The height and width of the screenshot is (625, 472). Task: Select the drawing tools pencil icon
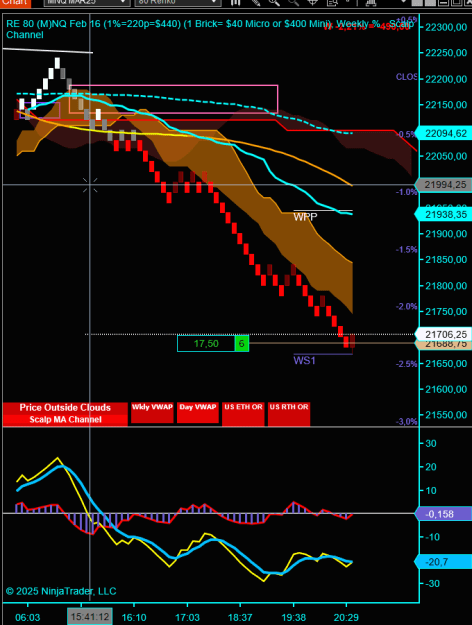256,2
